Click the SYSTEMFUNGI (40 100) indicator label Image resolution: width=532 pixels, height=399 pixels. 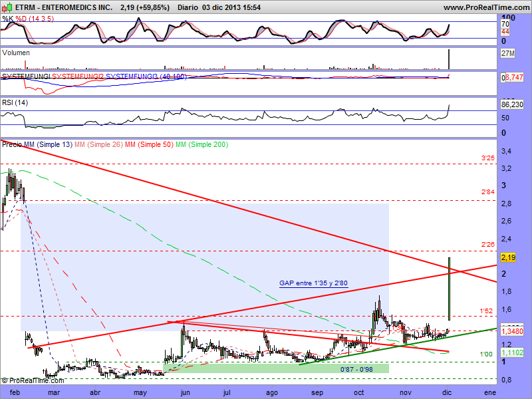point(94,76)
